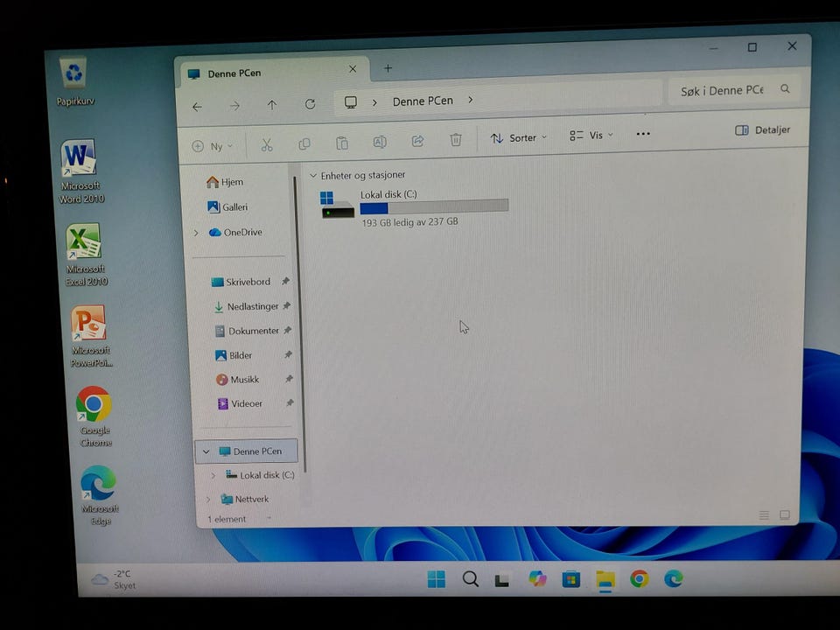
Task: Click the Lokal disk (C:) usage bar
Action: coord(434,206)
